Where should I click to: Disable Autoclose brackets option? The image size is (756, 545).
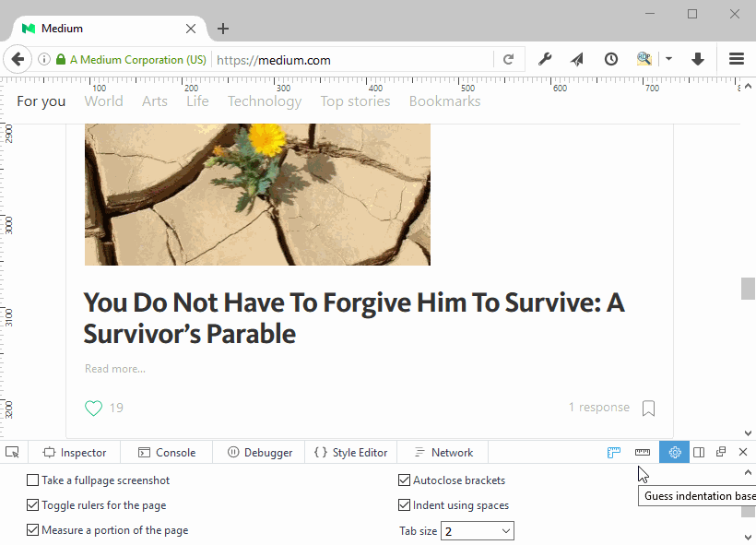(404, 480)
